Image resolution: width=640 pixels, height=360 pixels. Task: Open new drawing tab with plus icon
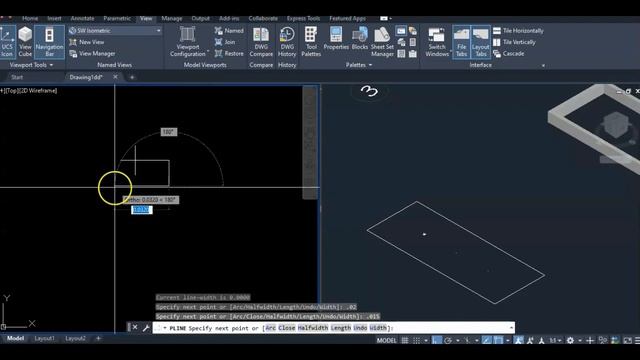(x=132, y=77)
